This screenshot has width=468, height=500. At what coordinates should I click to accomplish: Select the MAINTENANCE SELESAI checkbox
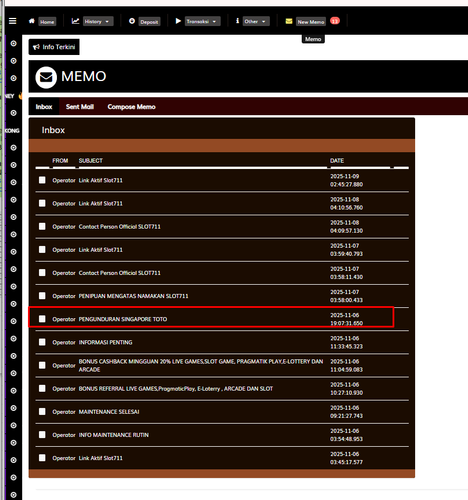coord(42,412)
